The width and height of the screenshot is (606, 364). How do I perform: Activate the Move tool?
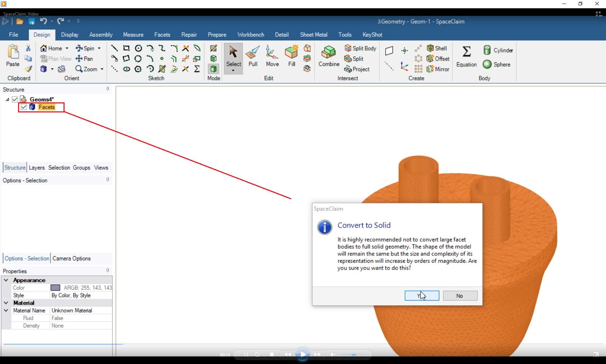tap(272, 57)
